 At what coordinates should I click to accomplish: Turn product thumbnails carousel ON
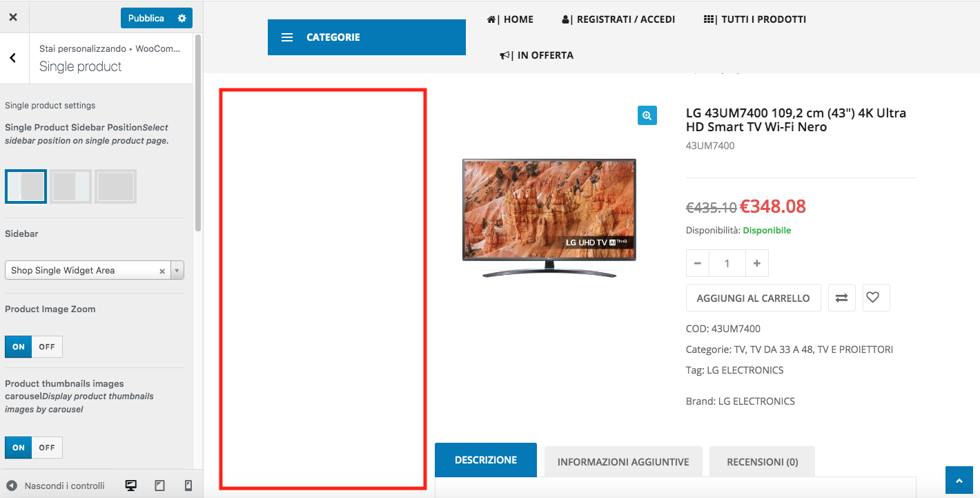(19, 448)
